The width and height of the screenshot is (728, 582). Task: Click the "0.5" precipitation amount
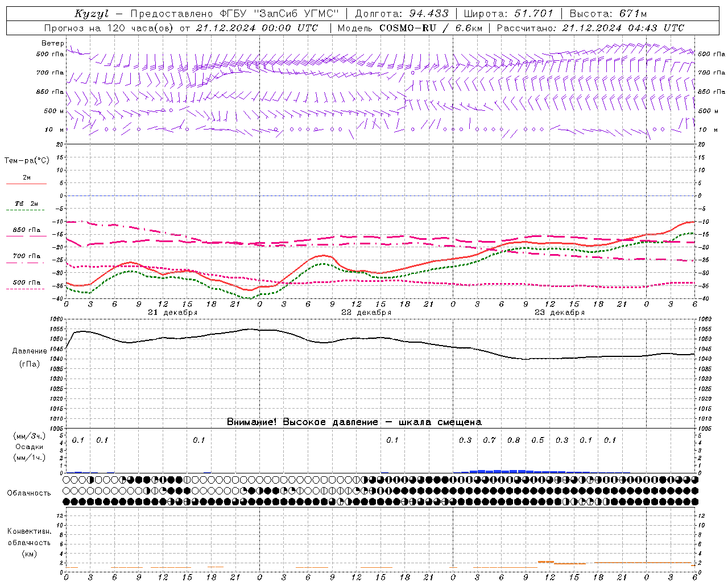(x=537, y=440)
